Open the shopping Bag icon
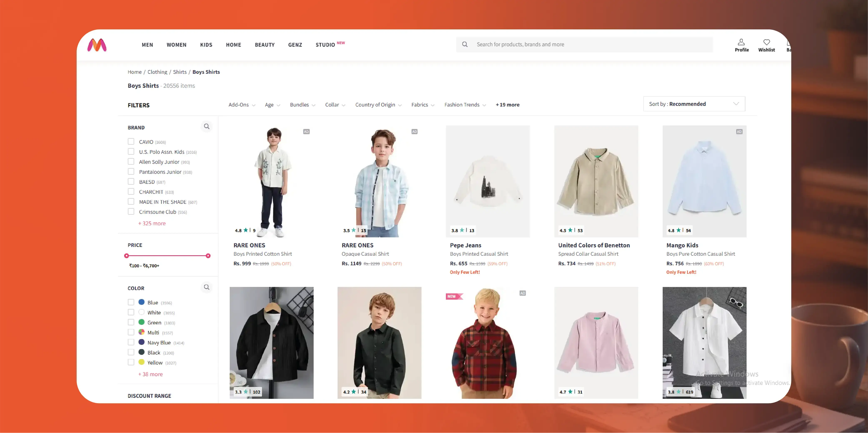This screenshot has height=433, width=868. [788, 43]
